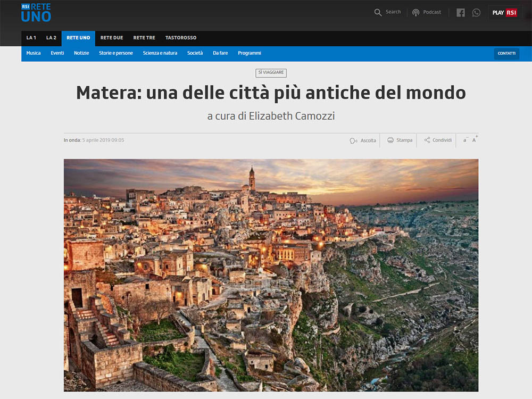Click the Stampa label

[x=404, y=140]
